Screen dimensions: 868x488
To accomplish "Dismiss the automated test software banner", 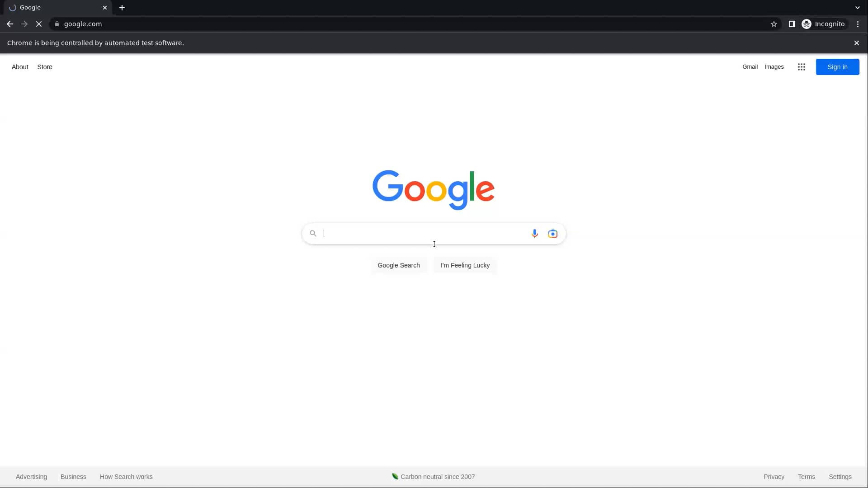I will pyautogui.click(x=857, y=42).
